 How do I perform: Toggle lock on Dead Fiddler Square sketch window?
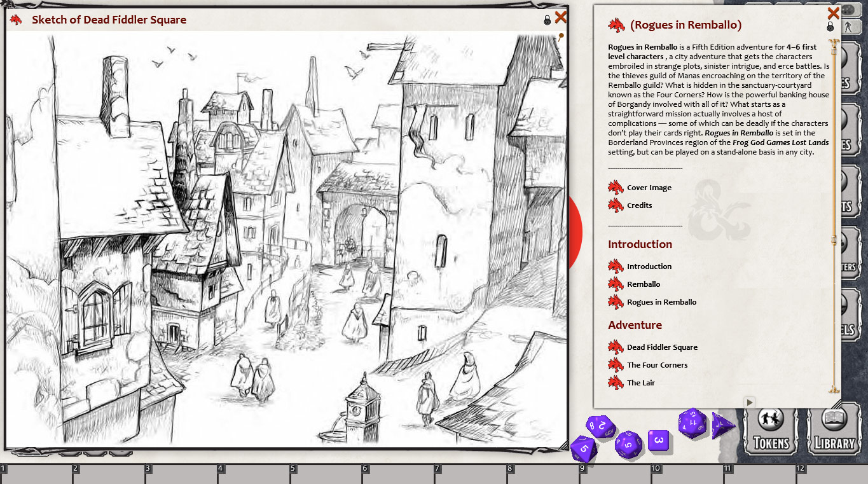click(548, 20)
